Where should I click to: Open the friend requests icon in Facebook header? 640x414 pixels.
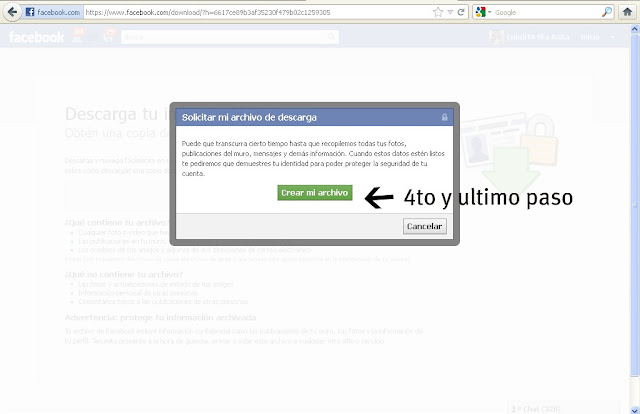tap(78, 36)
